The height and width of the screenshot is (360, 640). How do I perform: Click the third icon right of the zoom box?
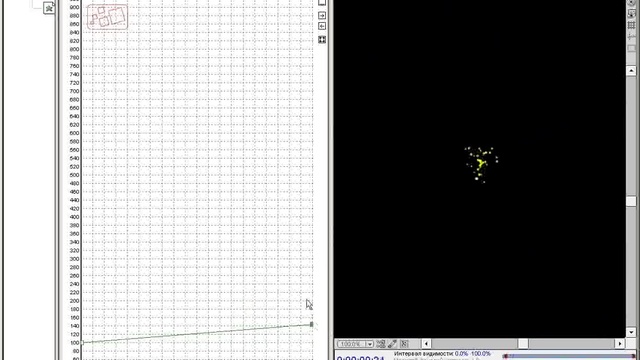(x=404, y=344)
